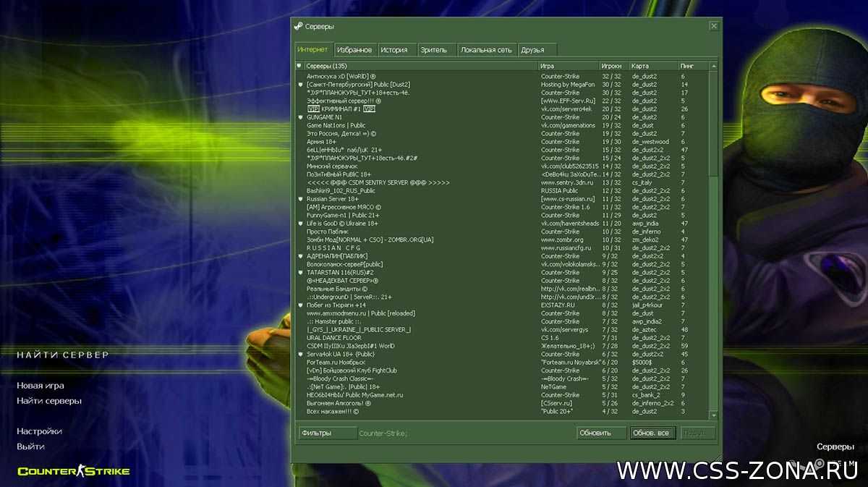Click the server list scrollbar up arrow
868x487 pixels.
click(713, 66)
